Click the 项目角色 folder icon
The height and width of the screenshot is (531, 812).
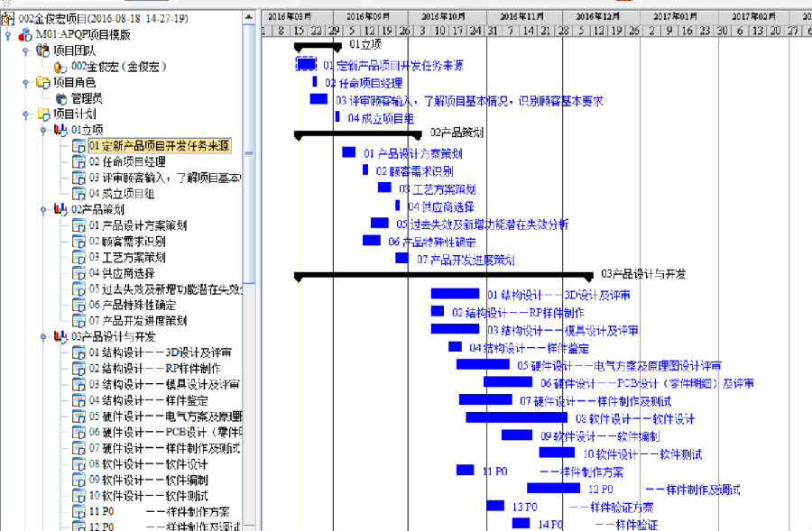[x=42, y=83]
